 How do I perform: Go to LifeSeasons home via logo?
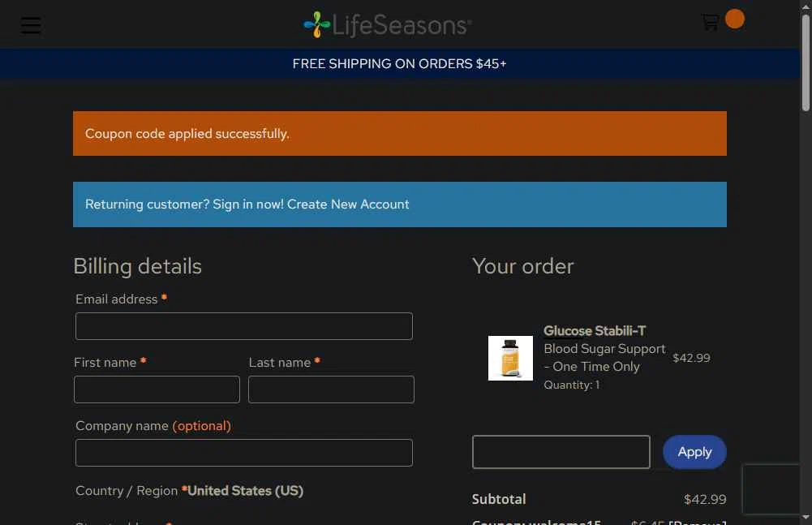pos(388,25)
